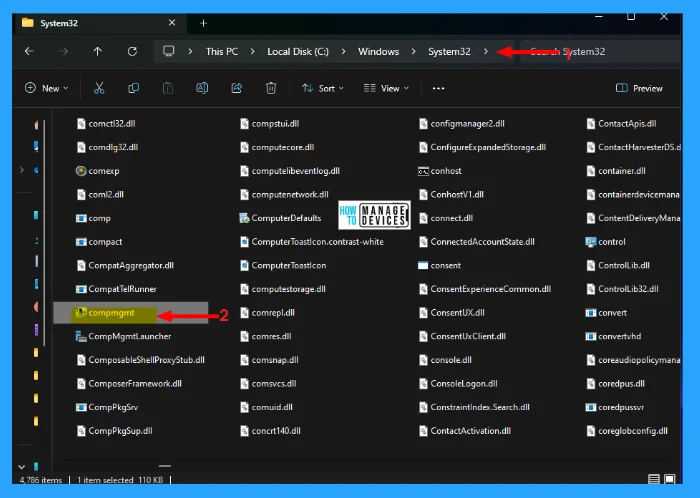Select ConsentUX.dll
The height and width of the screenshot is (498, 700).
point(451,313)
